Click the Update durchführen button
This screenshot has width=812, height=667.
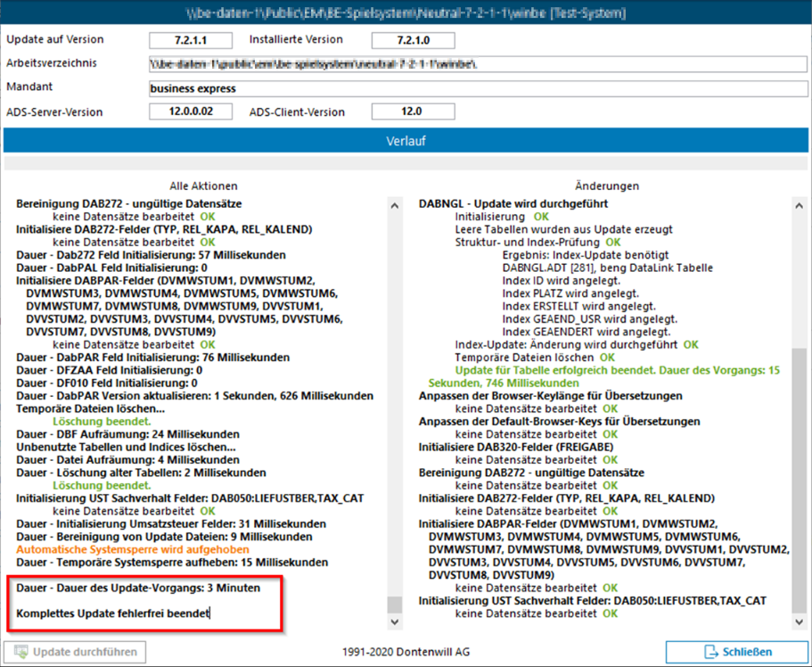tap(76, 652)
